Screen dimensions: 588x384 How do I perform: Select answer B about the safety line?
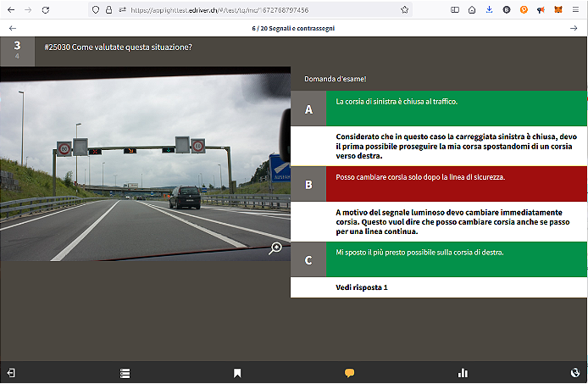tap(457, 184)
